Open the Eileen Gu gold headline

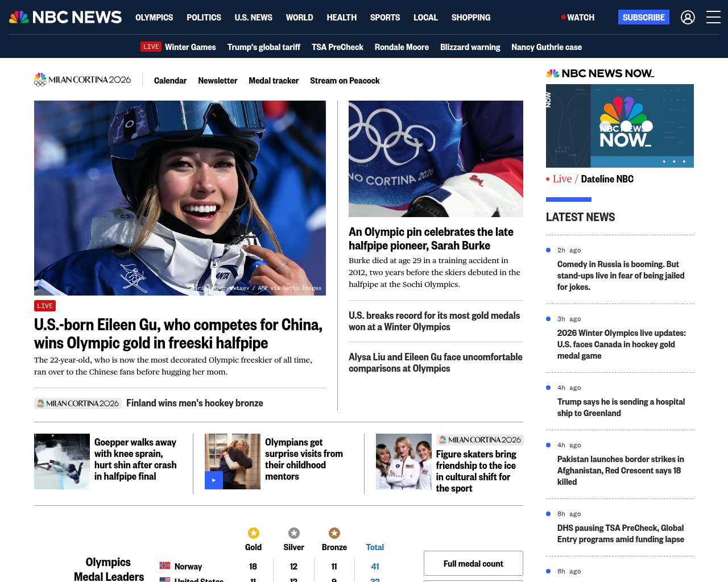178,334
